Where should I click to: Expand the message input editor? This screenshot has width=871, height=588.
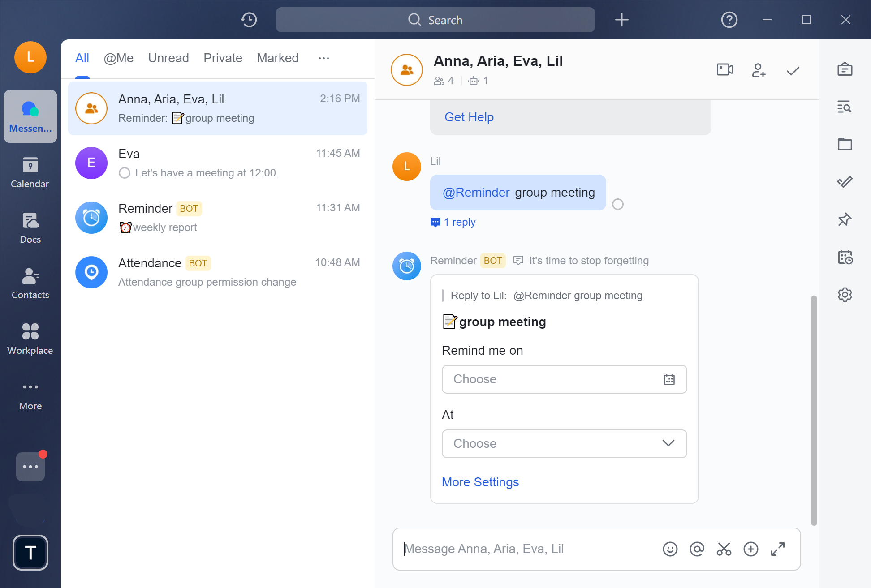778,549
